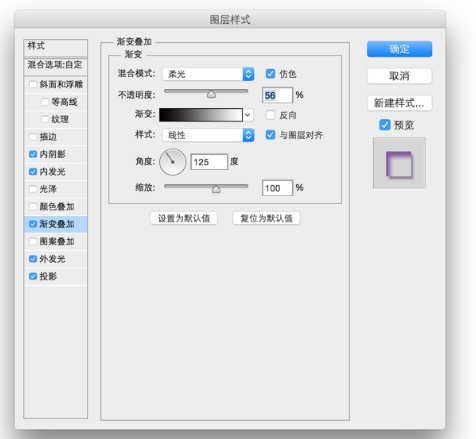This screenshot has height=439, width=476.
Task: Toggle the 与图层对齐 checkbox
Action: pos(270,135)
